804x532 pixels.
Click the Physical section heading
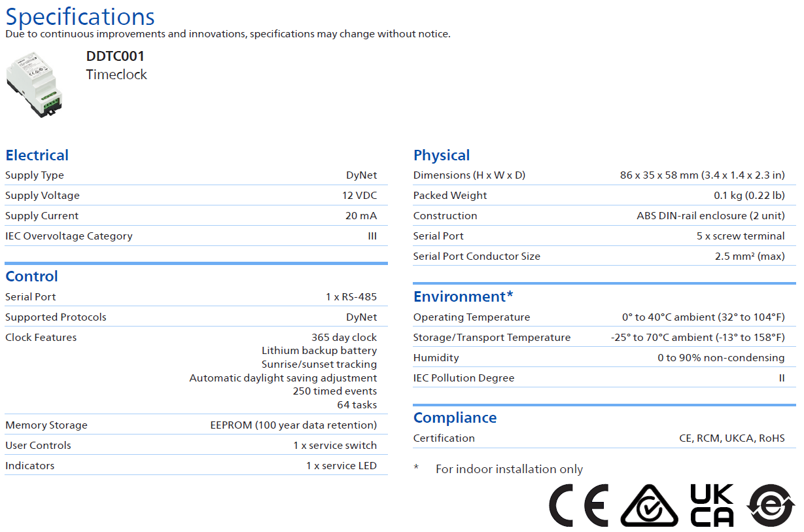[x=442, y=155]
